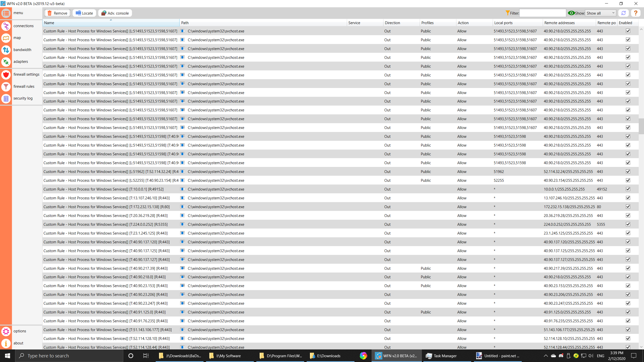The image size is (644, 362).
Task: Open the connections view icon
Action: (6, 26)
